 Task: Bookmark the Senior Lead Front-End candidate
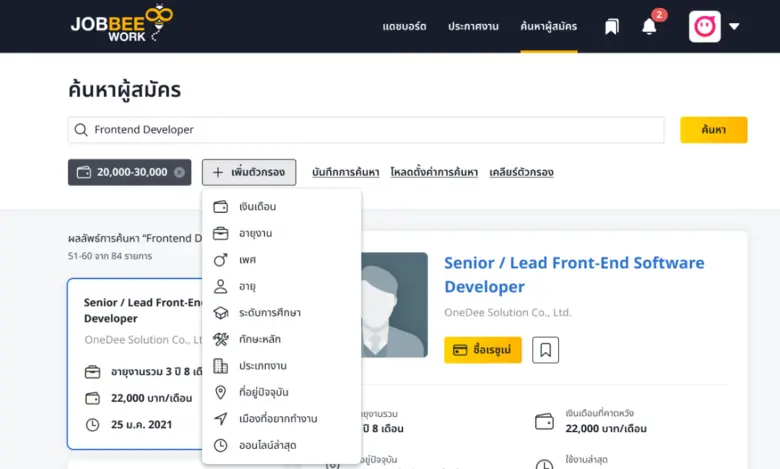click(x=545, y=350)
